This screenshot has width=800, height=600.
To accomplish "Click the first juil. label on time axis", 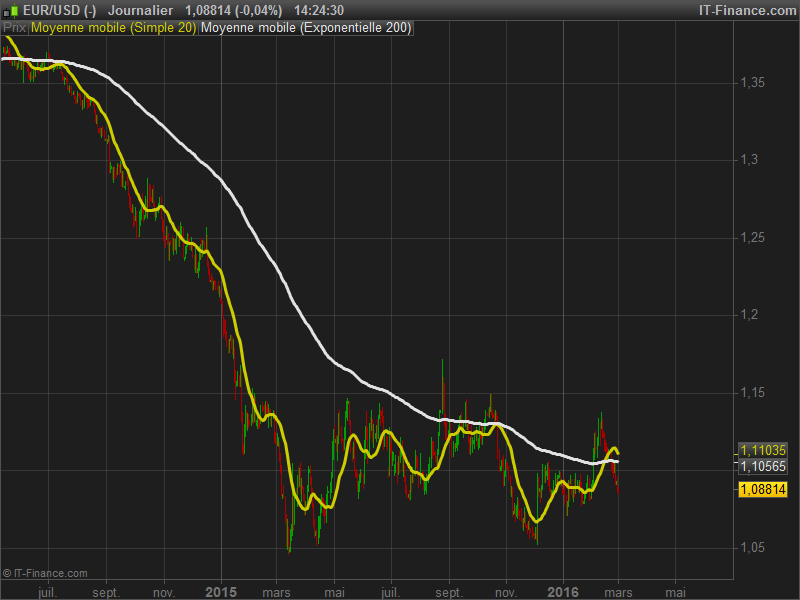I will pos(48,592).
